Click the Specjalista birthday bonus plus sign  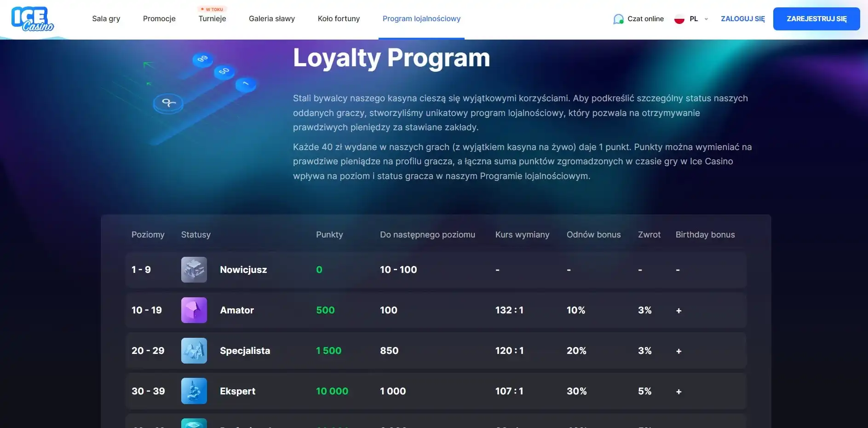678,351
